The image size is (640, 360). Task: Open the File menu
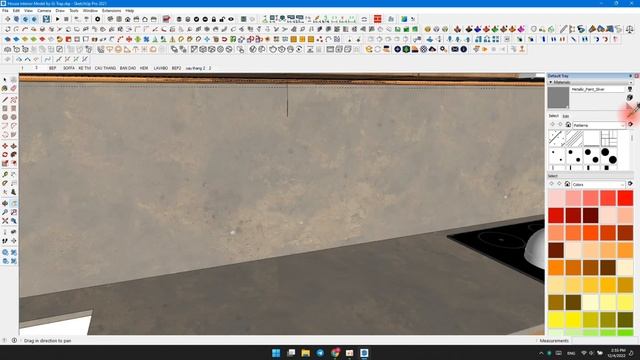pos(5,11)
